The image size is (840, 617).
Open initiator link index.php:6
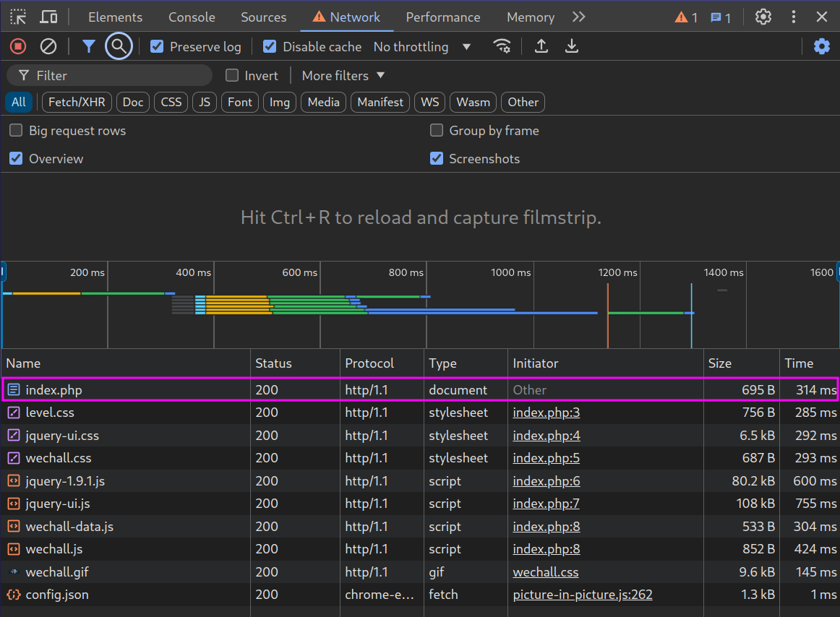546,481
